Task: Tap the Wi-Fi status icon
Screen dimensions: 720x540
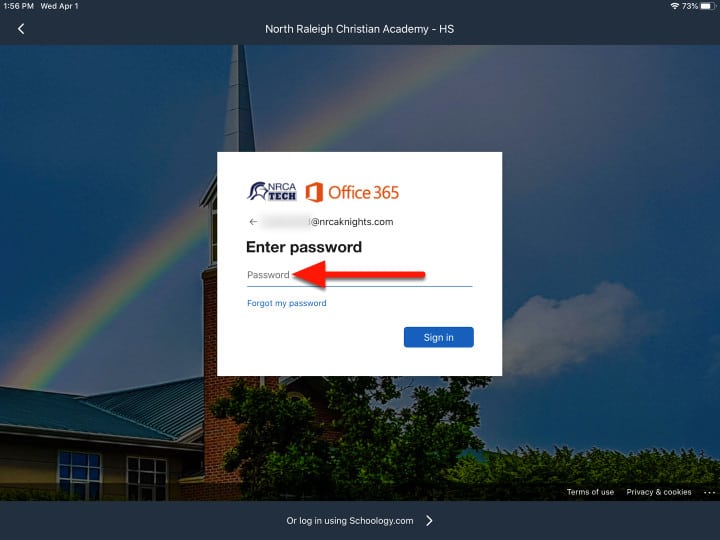Action: [675, 6]
